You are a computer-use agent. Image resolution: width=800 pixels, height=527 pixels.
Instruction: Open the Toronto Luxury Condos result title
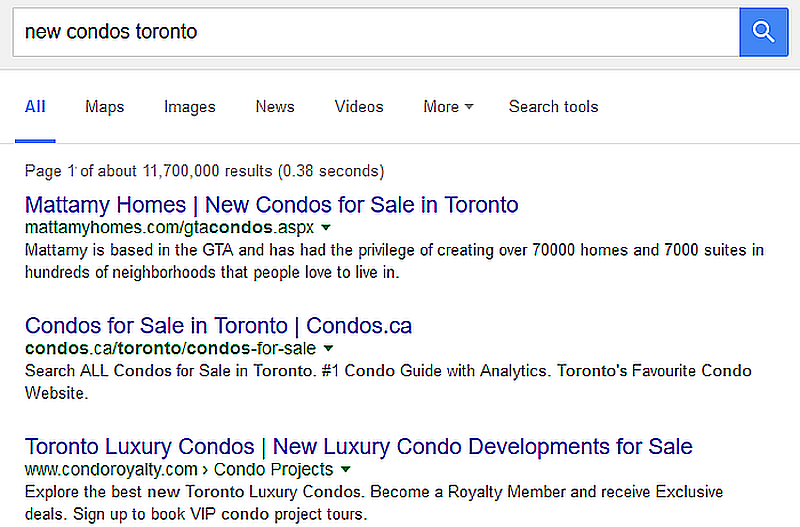tap(359, 446)
